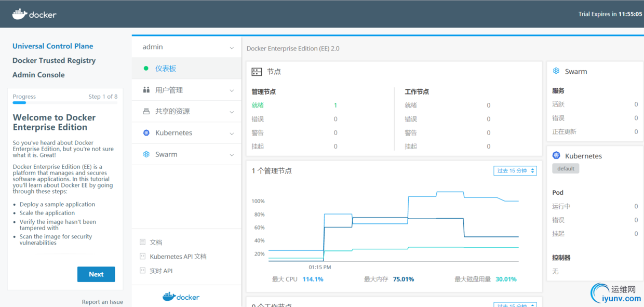The image size is (644, 307).
Task: Click the icon beside 实时 API
Action: (x=142, y=271)
